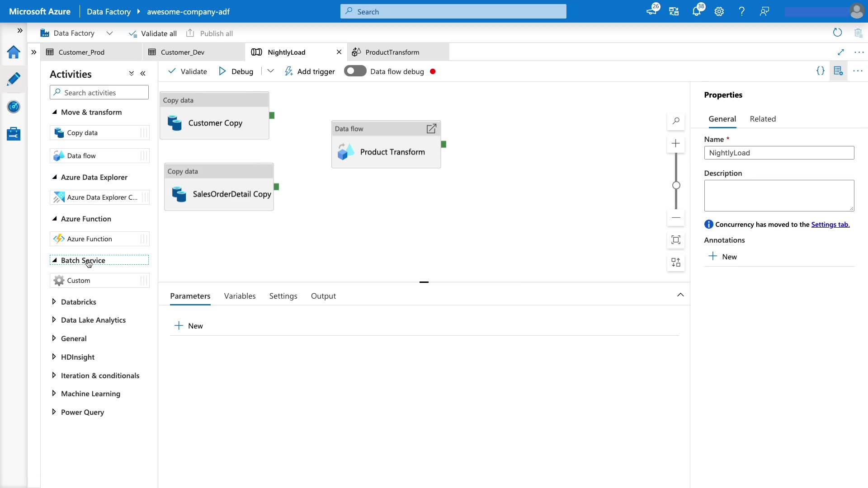Image resolution: width=868 pixels, height=488 pixels.
Task: Open the Settings tab link
Action: (830, 225)
